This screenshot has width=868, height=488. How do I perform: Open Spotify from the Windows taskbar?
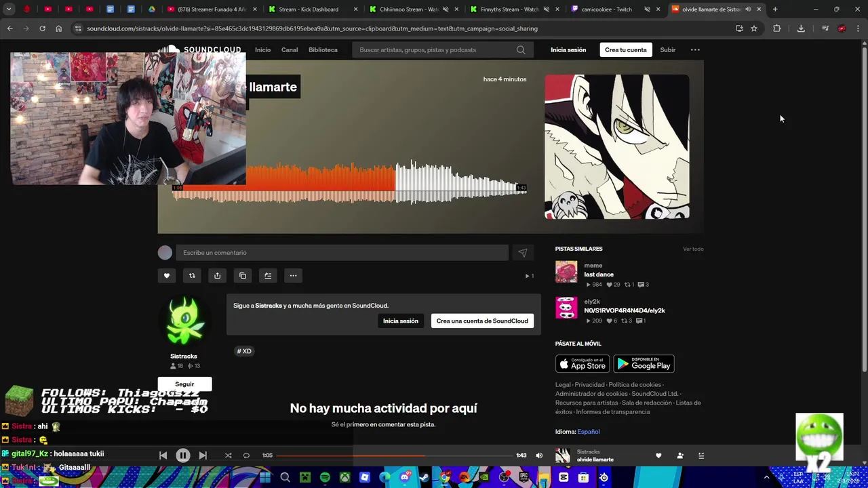(x=325, y=478)
